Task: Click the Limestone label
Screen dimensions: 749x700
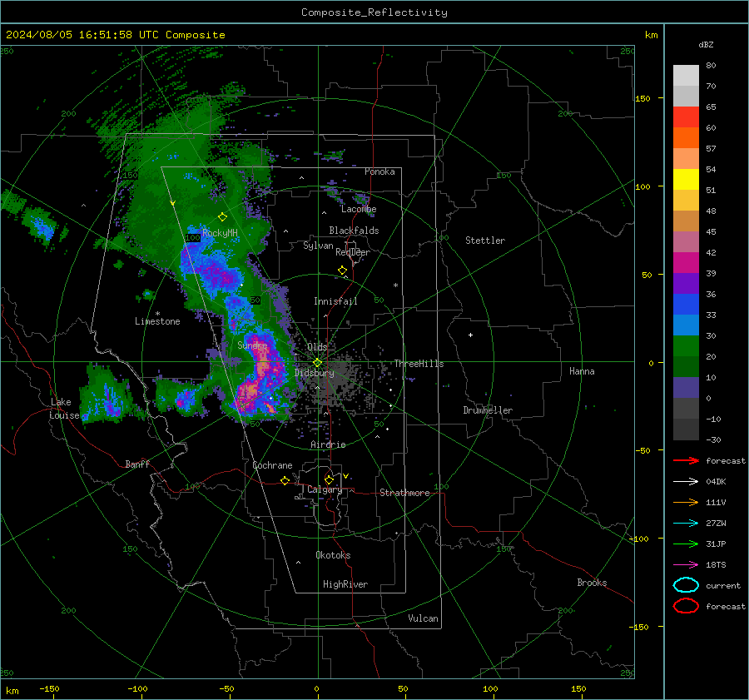Action: (x=157, y=321)
